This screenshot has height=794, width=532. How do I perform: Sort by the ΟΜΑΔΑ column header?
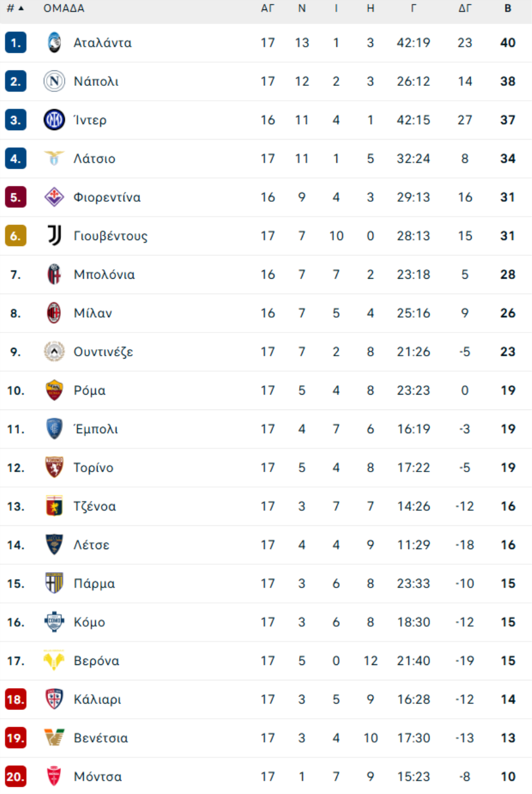[64, 8]
